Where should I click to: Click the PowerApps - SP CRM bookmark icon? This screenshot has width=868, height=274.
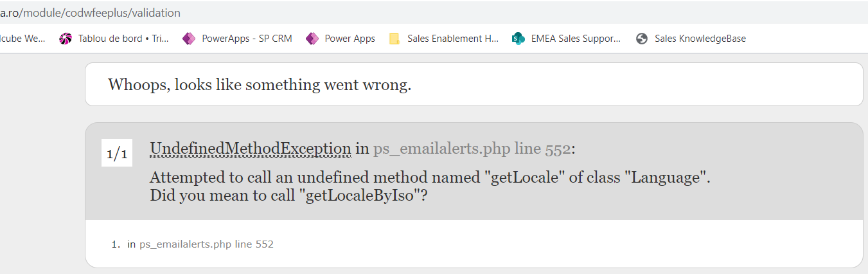(x=188, y=39)
